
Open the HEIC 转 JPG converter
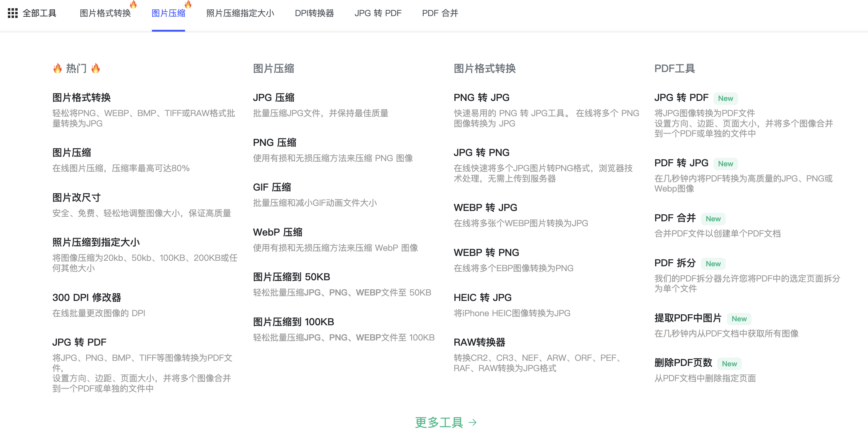coord(483,298)
